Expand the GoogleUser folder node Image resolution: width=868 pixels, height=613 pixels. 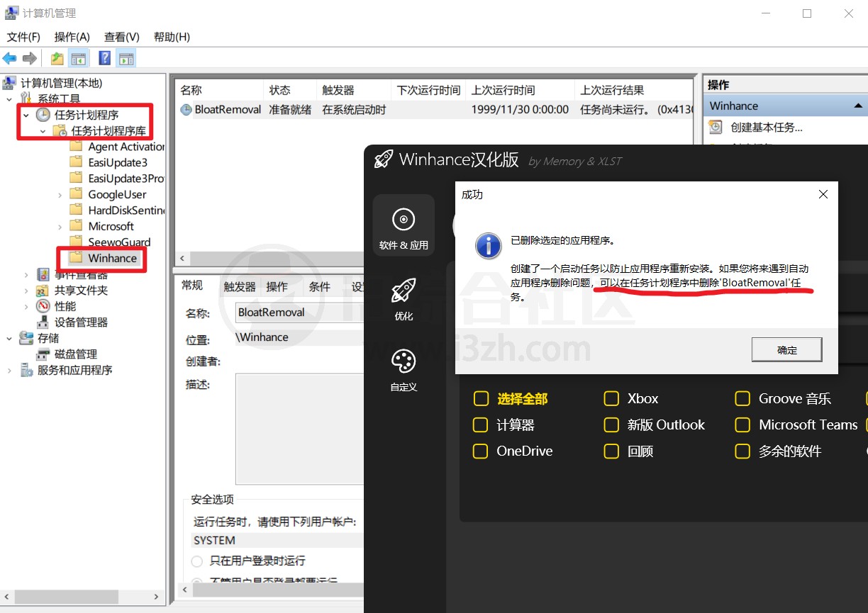(59, 193)
